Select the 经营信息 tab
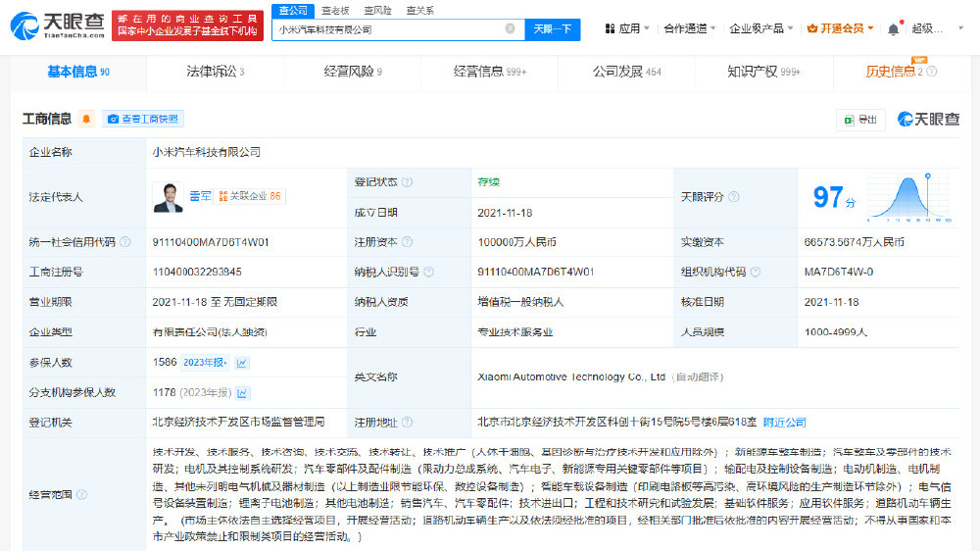This screenshot has width=980, height=551. 489,72
